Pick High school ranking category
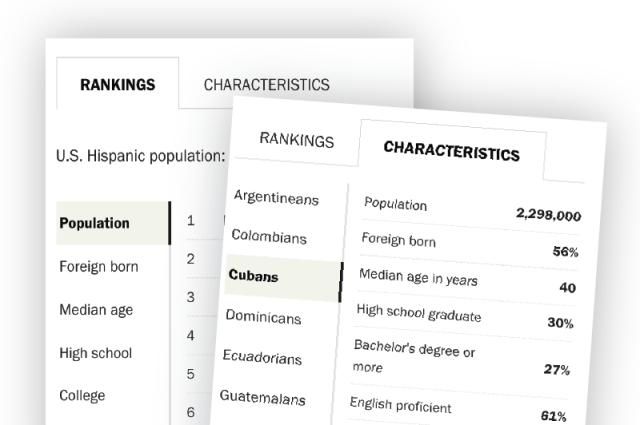 pyautogui.click(x=95, y=353)
